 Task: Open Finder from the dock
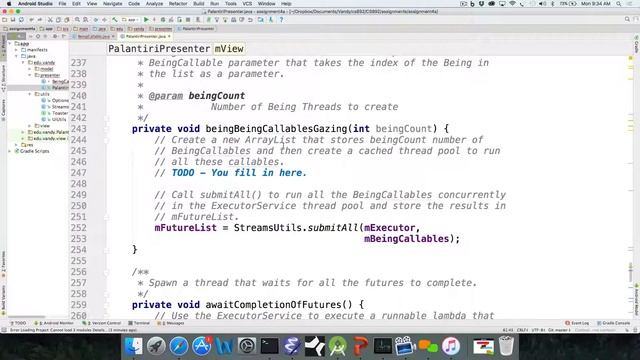[133, 346]
